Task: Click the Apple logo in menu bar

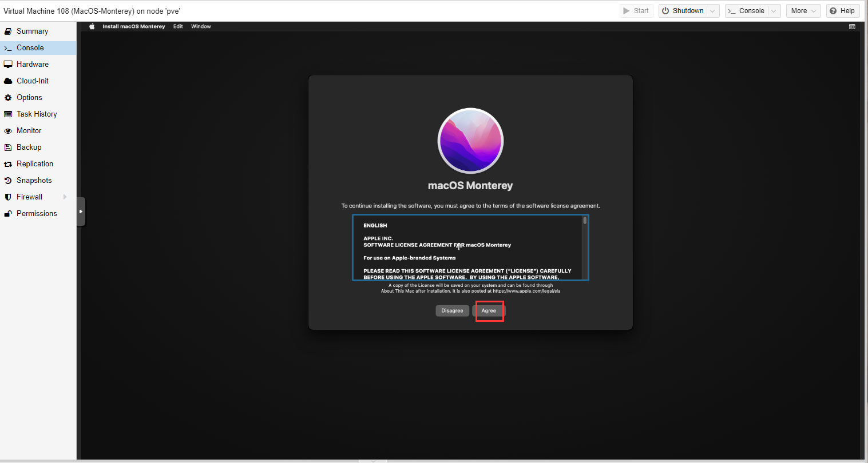Action: click(92, 26)
